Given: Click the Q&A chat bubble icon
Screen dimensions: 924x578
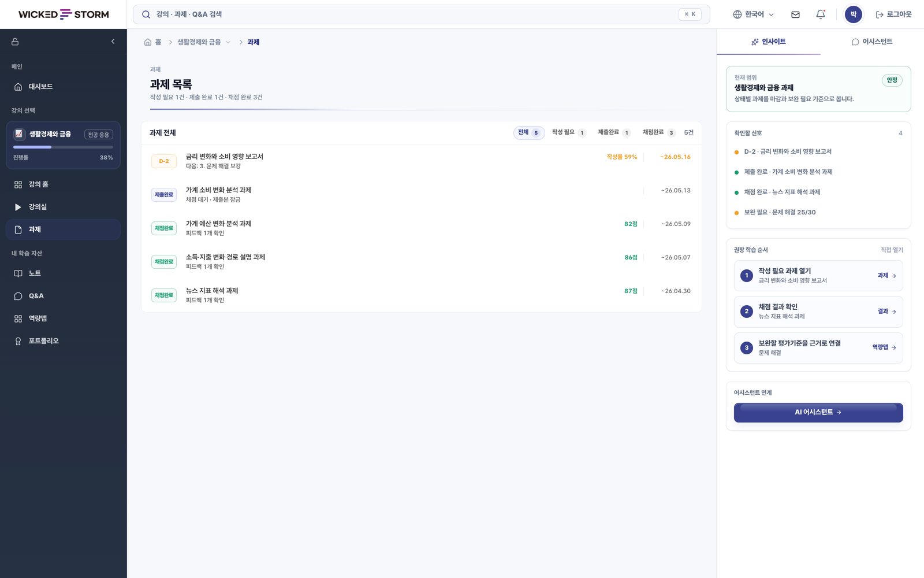Looking at the screenshot, I should pyautogui.click(x=18, y=296).
